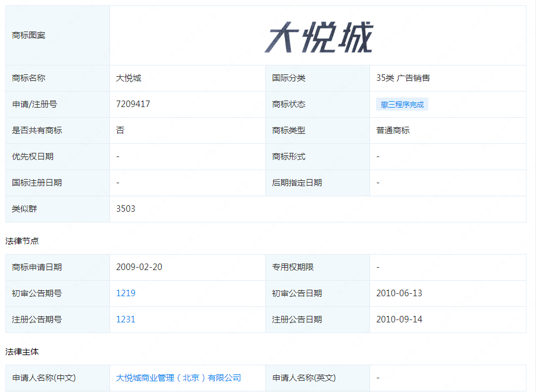Click the 初审公告日期 label
The image size is (536, 392).
pyautogui.click(x=297, y=294)
